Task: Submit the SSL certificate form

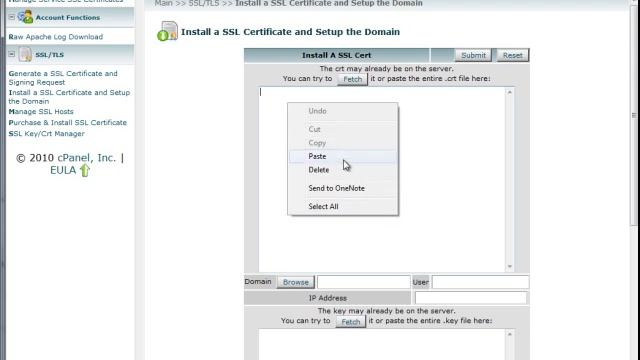Action: (473, 55)
